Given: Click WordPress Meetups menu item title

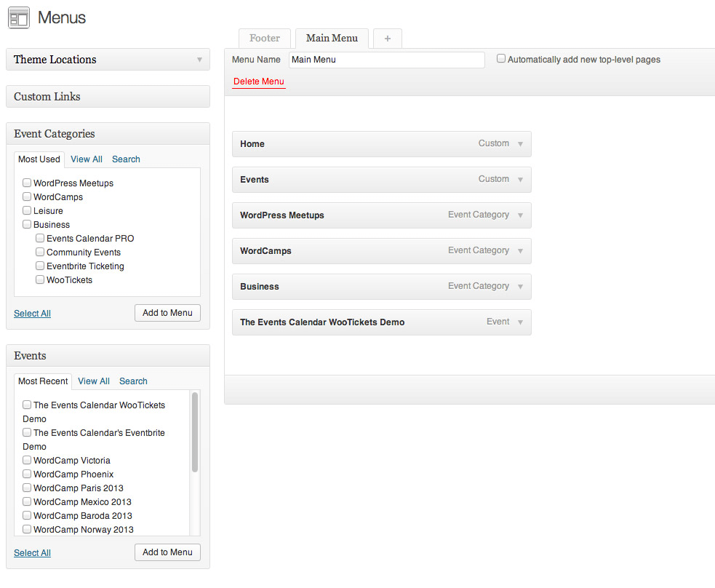Looking at the screenshot, I should 281,215.
